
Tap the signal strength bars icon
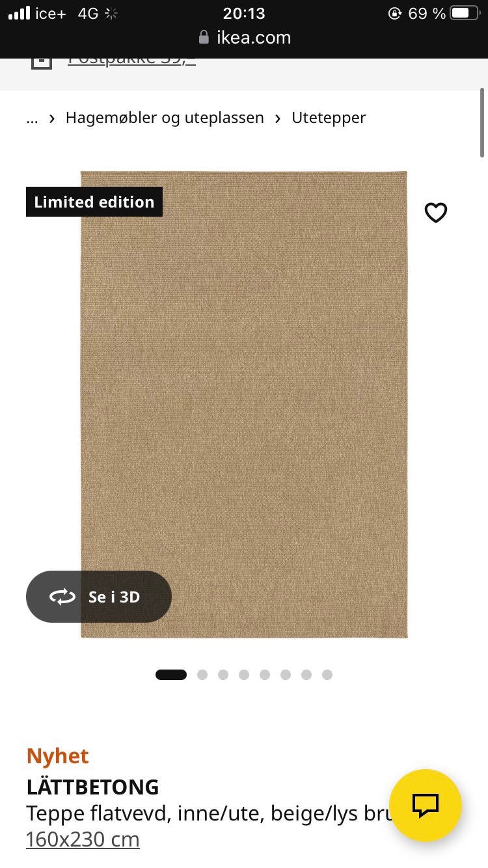tap(19, 13)
